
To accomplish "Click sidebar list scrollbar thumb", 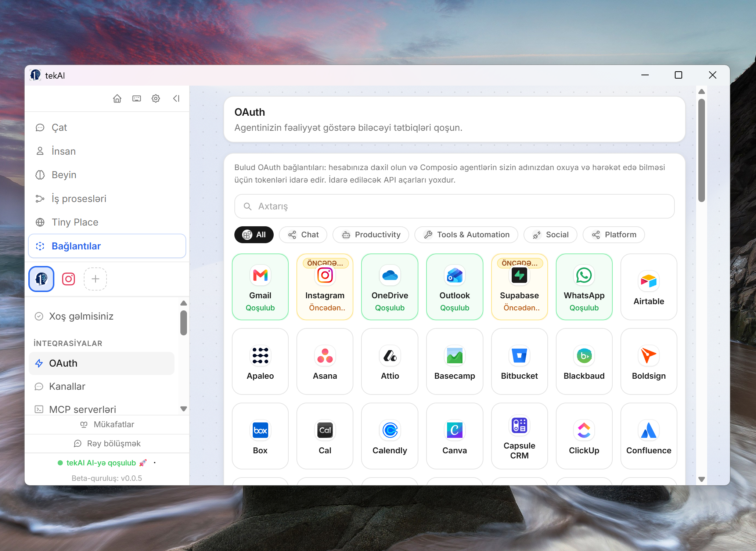I will tap(184, 323).
